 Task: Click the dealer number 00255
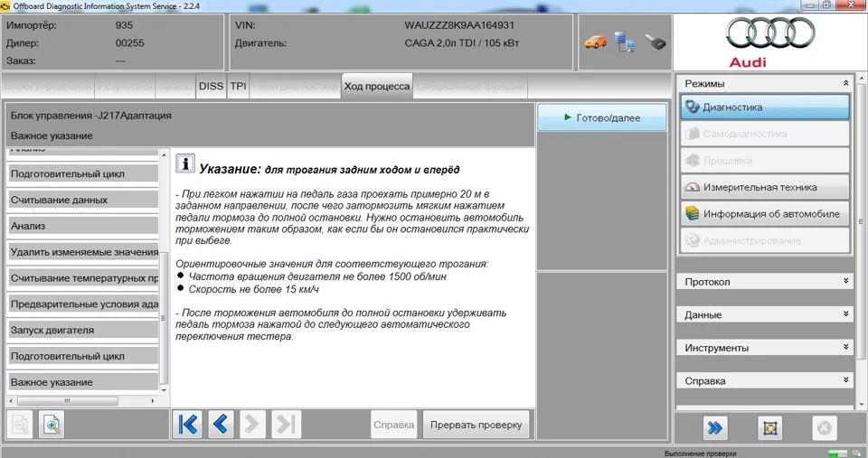tap(129, 42)
